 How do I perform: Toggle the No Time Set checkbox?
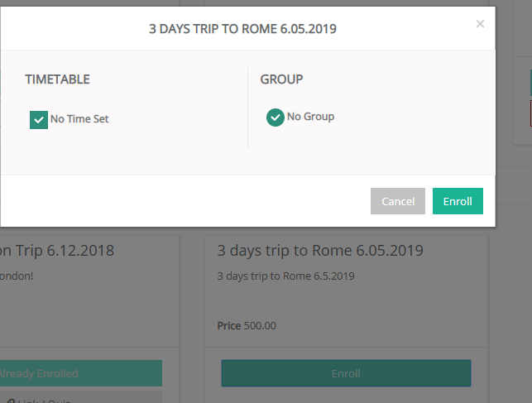[x=39, y=120]
